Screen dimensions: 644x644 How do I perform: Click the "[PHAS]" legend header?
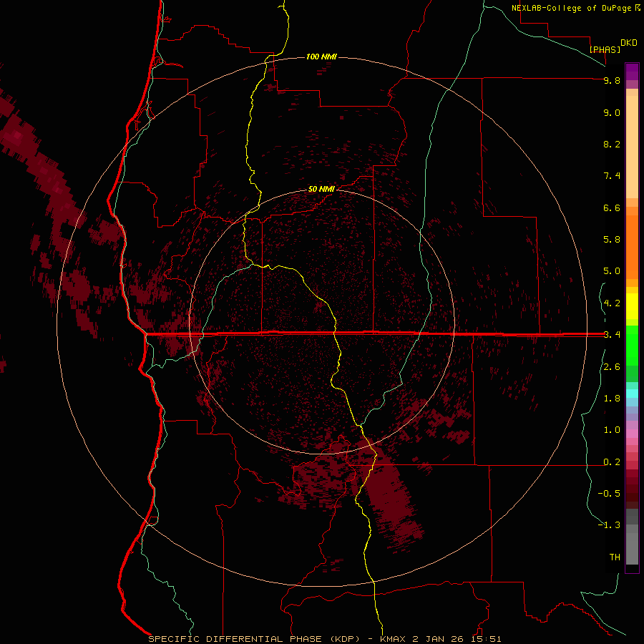point(605,49)
